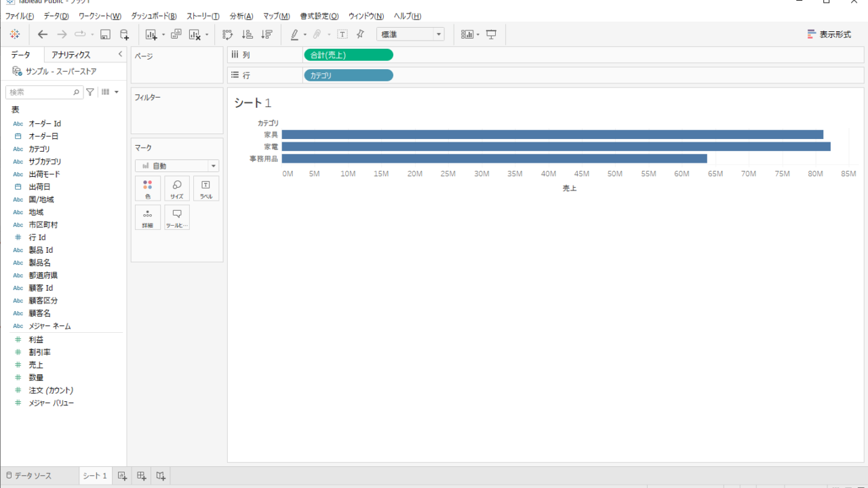The width and height of the screenshot is (868, 488).
Task: Click the undo back arrow
Action: 43,34
